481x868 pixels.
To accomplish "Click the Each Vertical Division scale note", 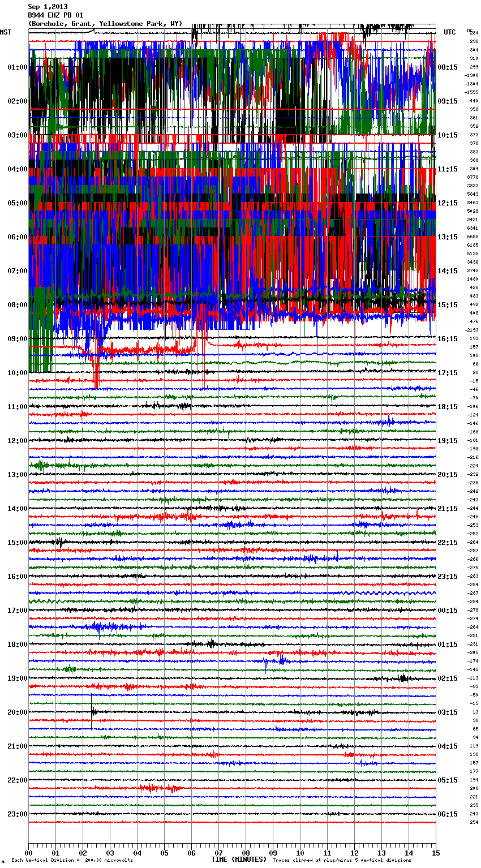I will coord(72,861).
